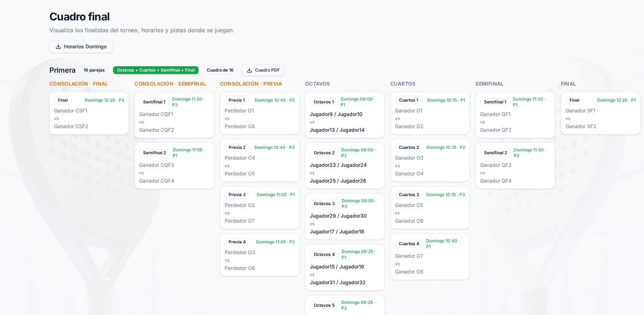Click the schedule "Domingo 10:15 · P2"

click(446, 147)
